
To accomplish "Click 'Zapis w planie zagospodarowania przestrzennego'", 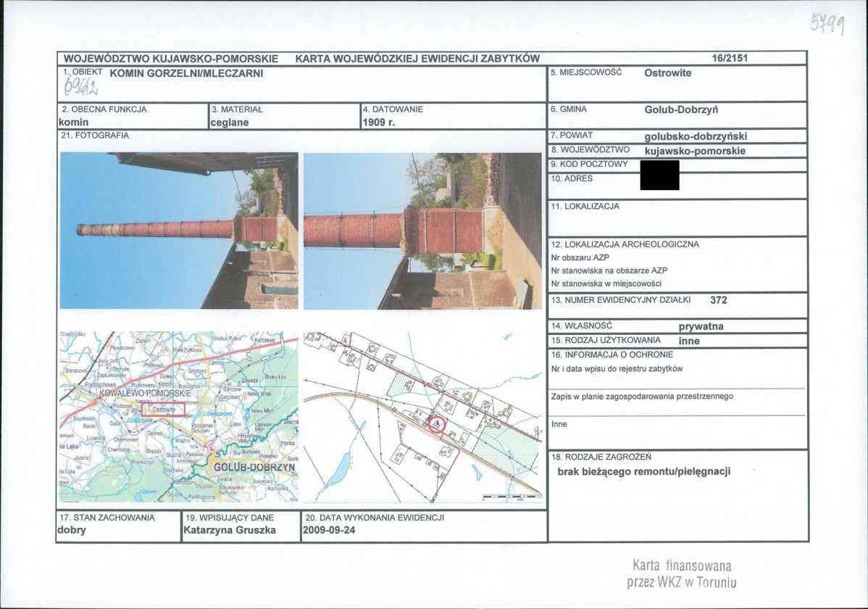I will click(642, 396).
